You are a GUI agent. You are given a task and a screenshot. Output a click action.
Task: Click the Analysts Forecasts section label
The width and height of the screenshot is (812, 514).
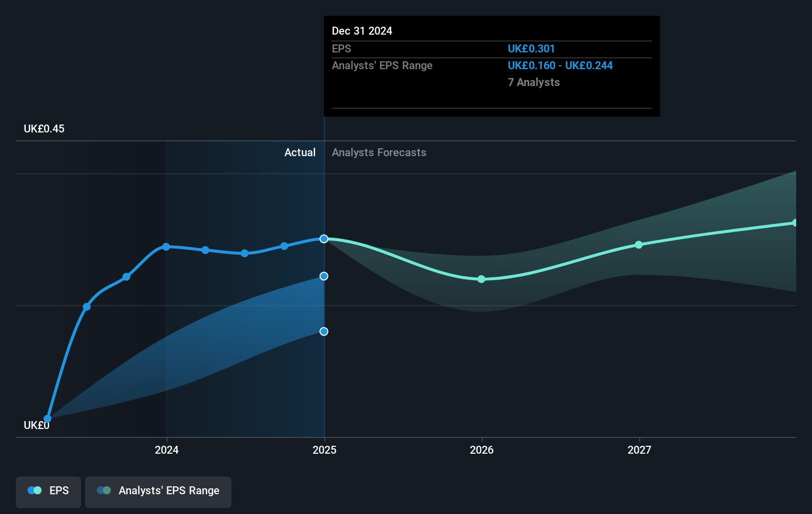click(379, 153)
